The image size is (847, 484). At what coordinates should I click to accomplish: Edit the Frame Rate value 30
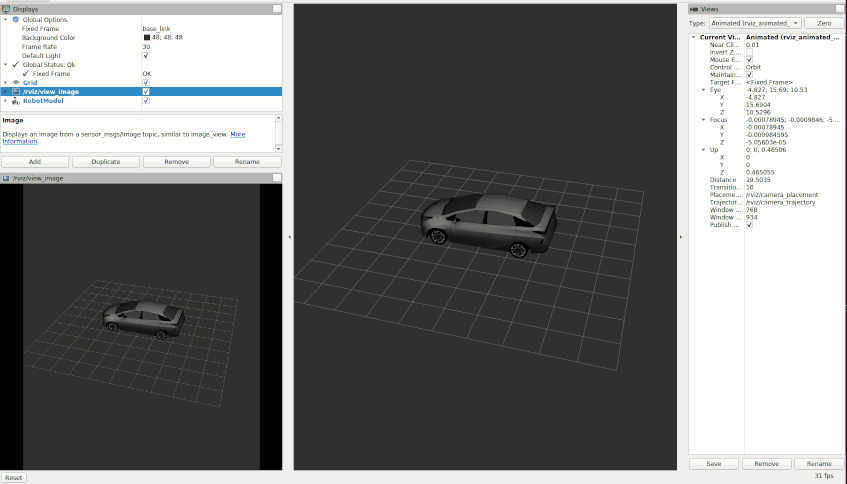click(146, 46)
